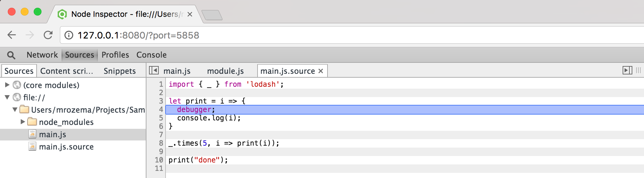Image resolution: width=644 pixels, height=178 pixels.
Task: Switch to the Network panel
Action: [42, 55]
